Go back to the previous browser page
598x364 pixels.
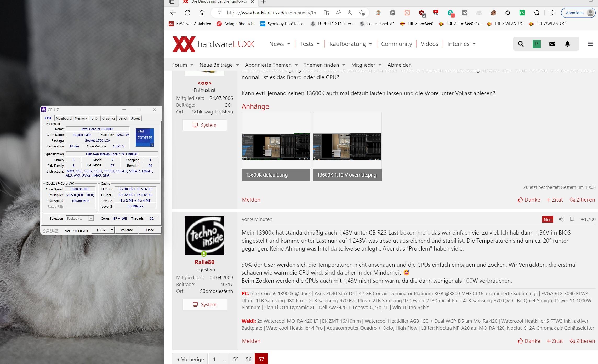coord(173,13)
